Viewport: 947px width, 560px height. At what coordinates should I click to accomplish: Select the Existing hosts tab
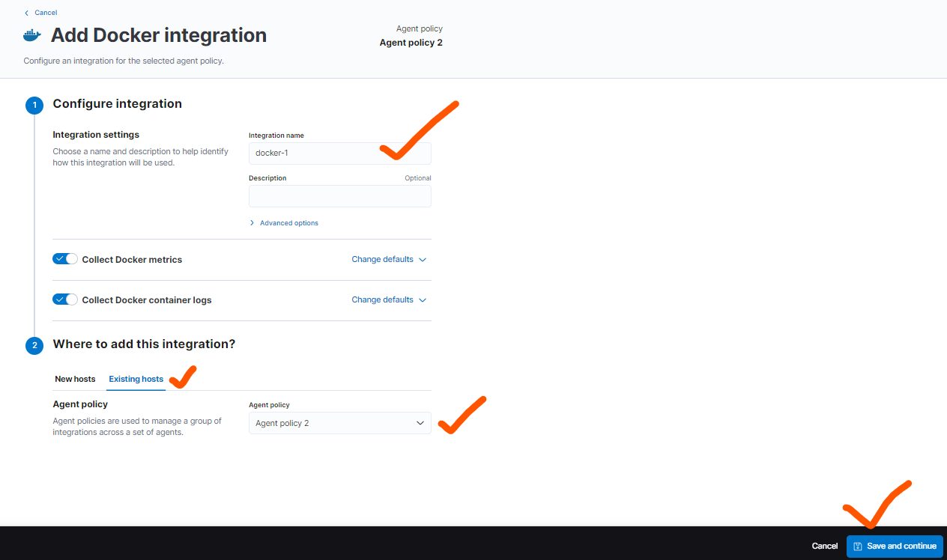[x=136, y=379]
